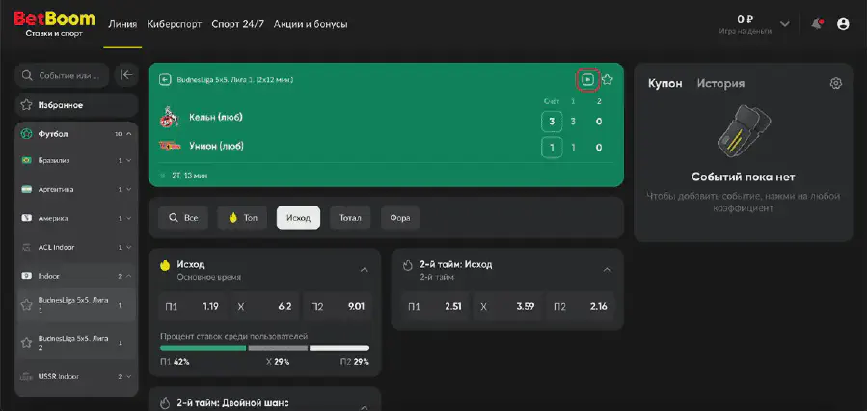Select the Фора market filter
868x411 pixels.
[x=399, y=218]
